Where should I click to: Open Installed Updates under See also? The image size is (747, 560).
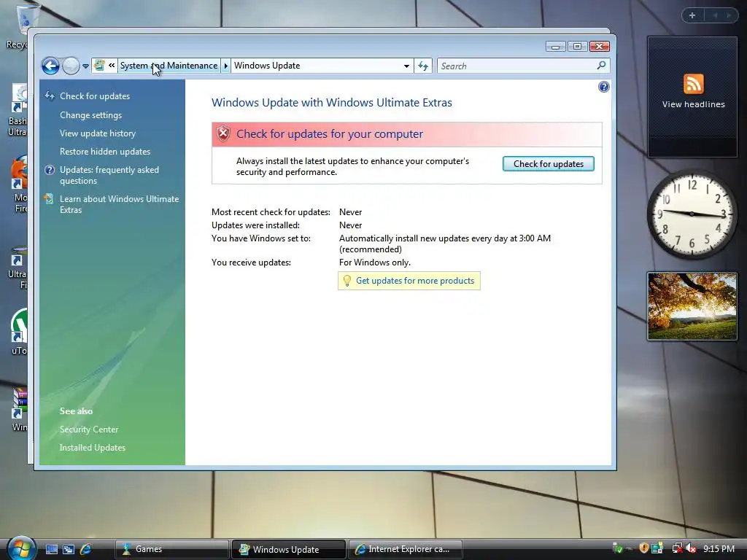tap(93, 448)
